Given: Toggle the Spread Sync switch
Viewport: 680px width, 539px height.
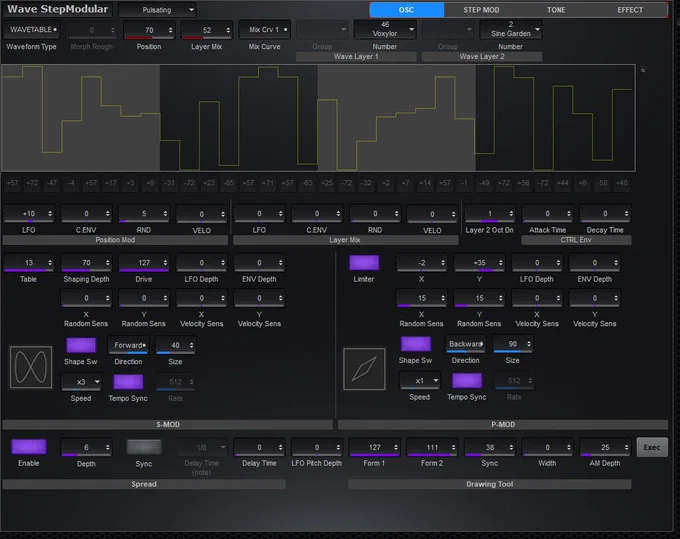Looking at the screenshot, I should coord(144,447).
